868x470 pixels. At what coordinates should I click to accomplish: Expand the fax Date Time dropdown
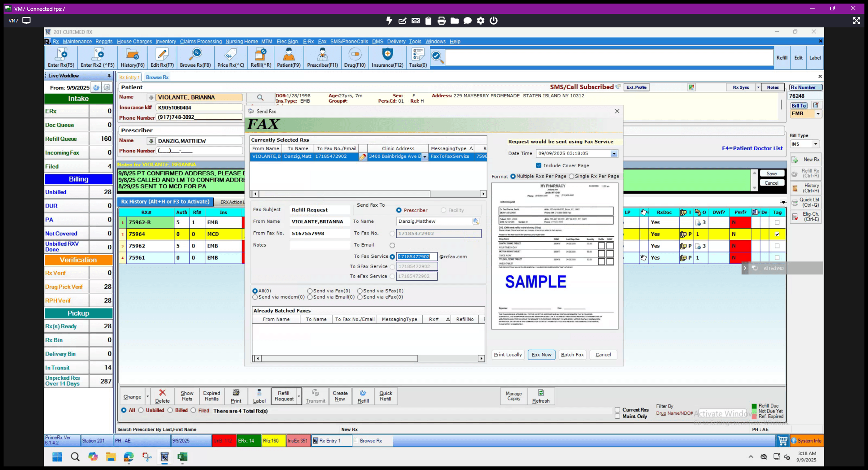614,154
